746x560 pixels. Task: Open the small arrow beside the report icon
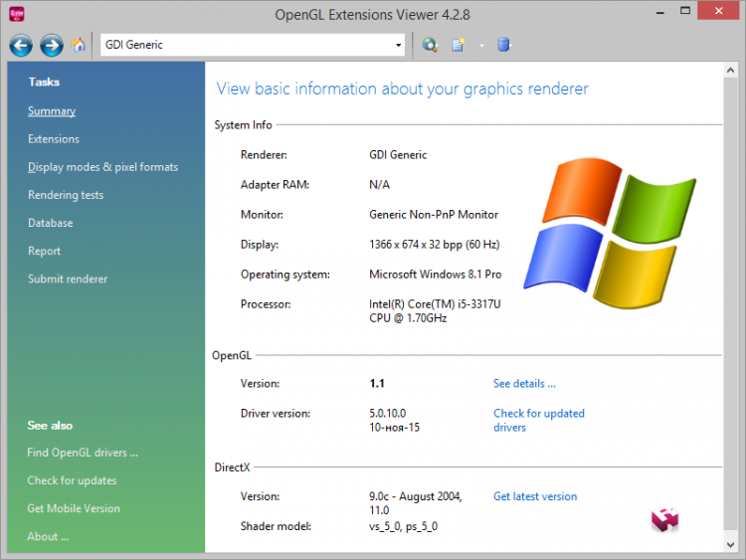coord(481,46)
